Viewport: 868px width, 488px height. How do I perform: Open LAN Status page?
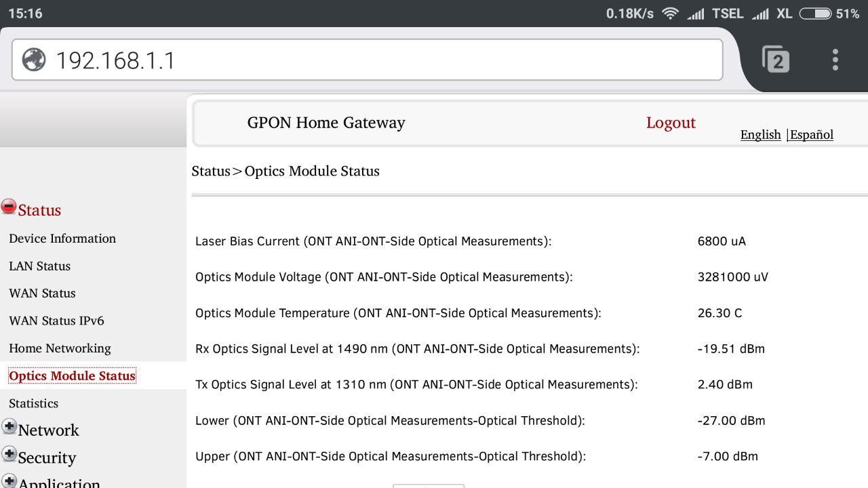(x=39, y=266)
